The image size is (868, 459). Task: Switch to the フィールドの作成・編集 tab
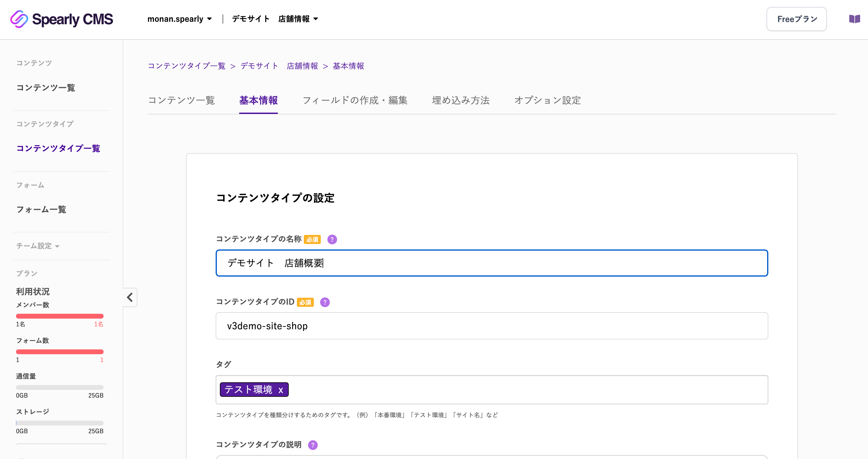point(355,101)
